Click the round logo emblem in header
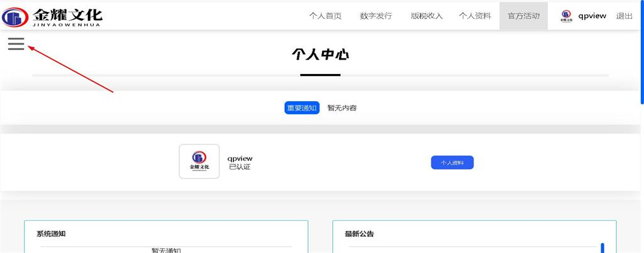Image resolution: width=644 pixels, height=253 pixels. [x=15, y=16]
